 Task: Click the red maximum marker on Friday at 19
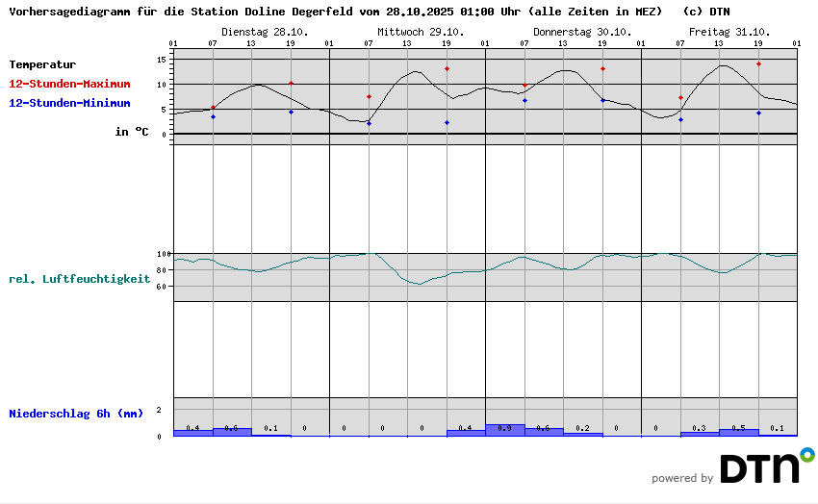(758, 63)
